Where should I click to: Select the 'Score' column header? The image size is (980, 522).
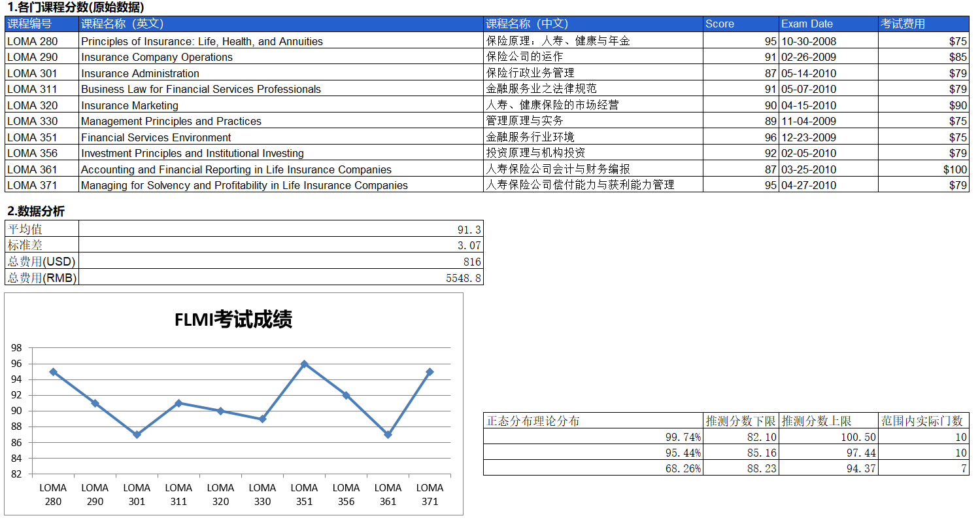pyautogui.click(x=741, y=24)
